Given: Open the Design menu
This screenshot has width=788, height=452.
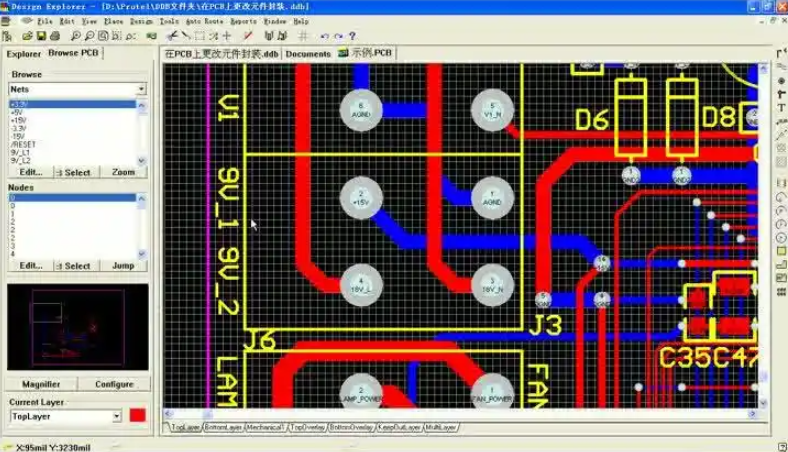Looking at the screenshot, I should click(141, 20).
